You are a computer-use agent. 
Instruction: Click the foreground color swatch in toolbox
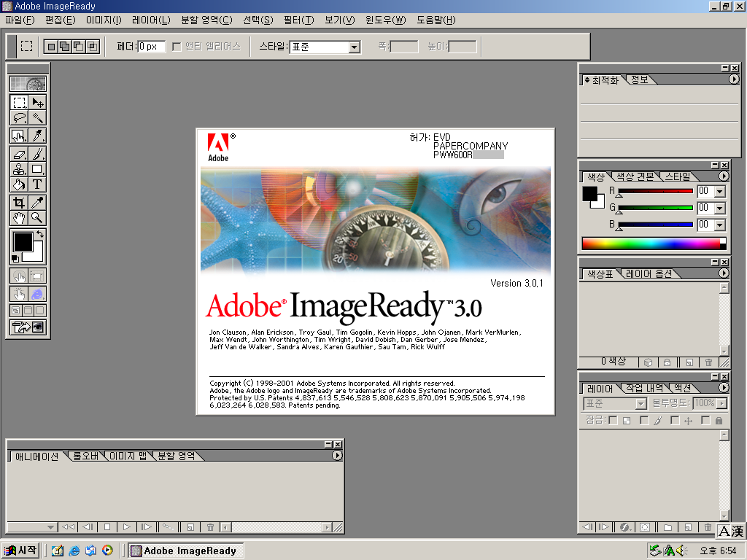[23, 241]
